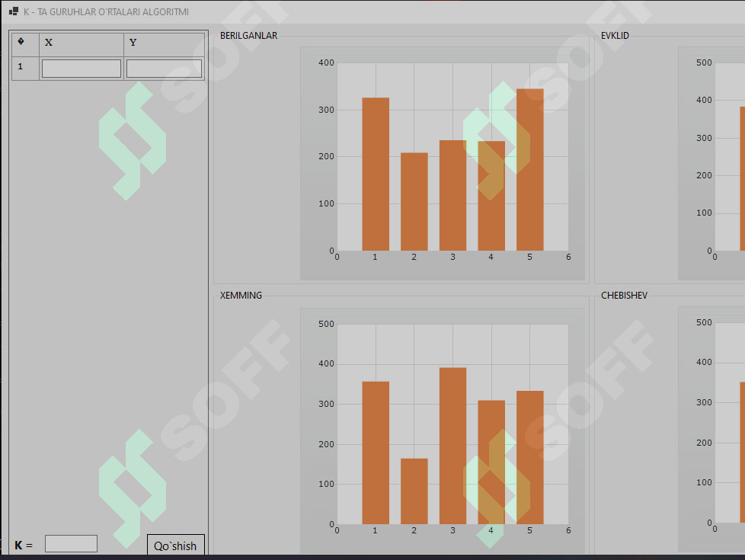
Task: Click bar 5 in the BERILGANLAR chart
Action: coord(529,170)
